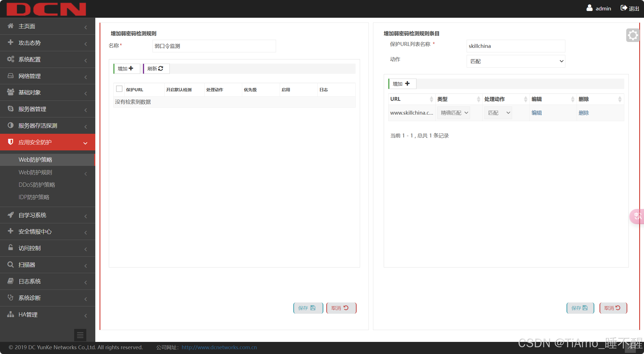Image resolution: width=644 pixels, height=354 pixels.
Task: Click the sitemap icon beside HA管理
Action: tap(10, 314)
